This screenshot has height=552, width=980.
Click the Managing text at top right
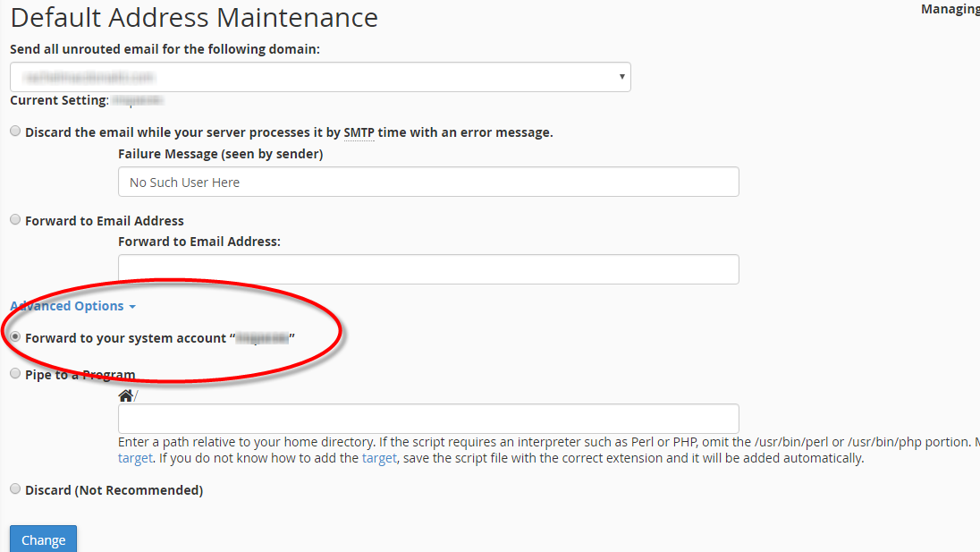point(950,9)
